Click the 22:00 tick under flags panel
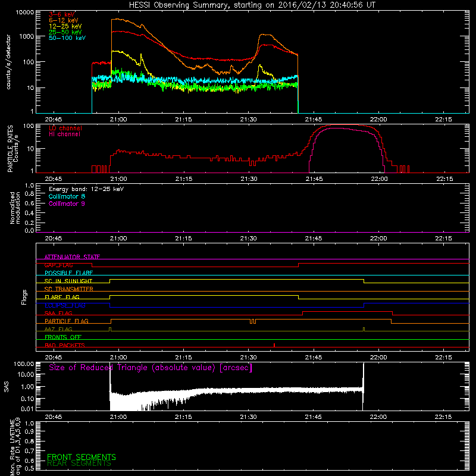The width and height of the screenshot is (476, 476). pyautogui.click(x=378, y=358)
